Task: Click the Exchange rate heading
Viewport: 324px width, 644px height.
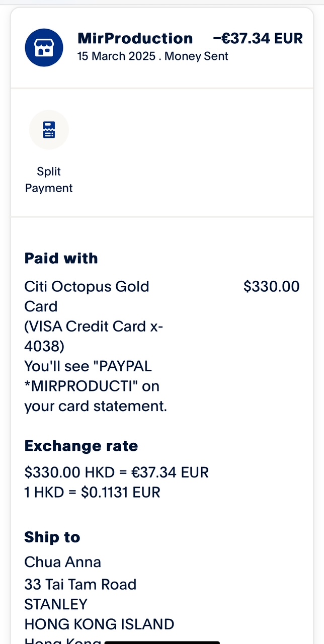Action: (x=81, y=446)
